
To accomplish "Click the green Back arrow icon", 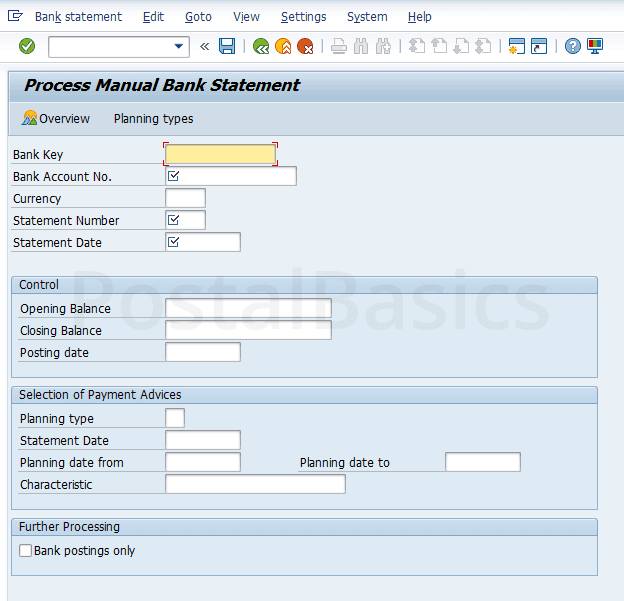I will (x=261, y=46).
